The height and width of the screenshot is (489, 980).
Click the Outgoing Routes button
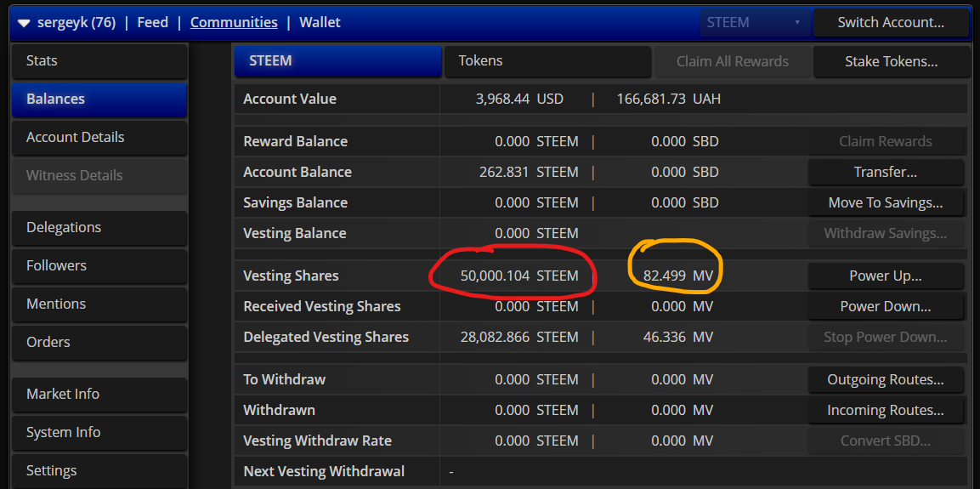coord(886,379)
